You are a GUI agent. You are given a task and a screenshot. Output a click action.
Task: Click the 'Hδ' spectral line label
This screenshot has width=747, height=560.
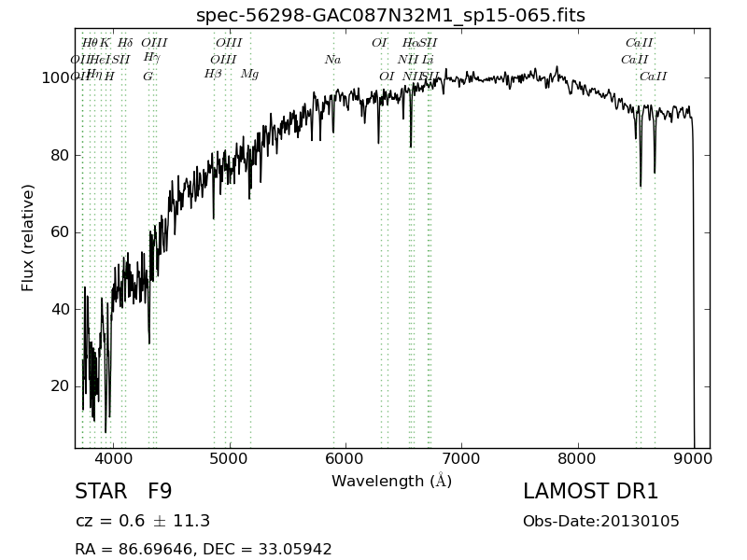tap(125, 43)
